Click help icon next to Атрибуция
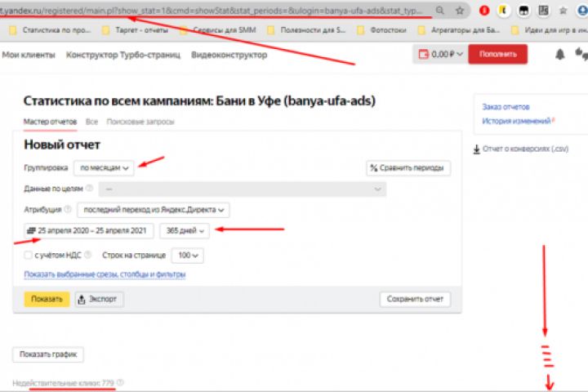 (x=68, y=209)
